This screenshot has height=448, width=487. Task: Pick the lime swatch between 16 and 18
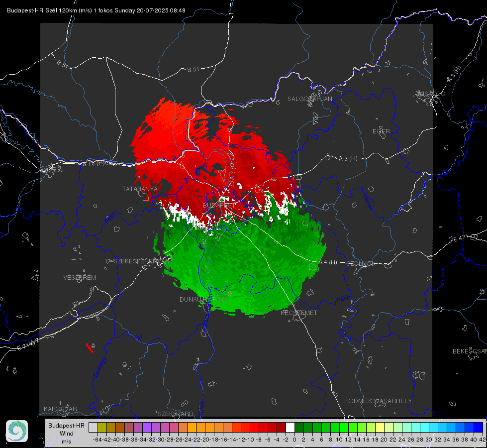[371, 427]
